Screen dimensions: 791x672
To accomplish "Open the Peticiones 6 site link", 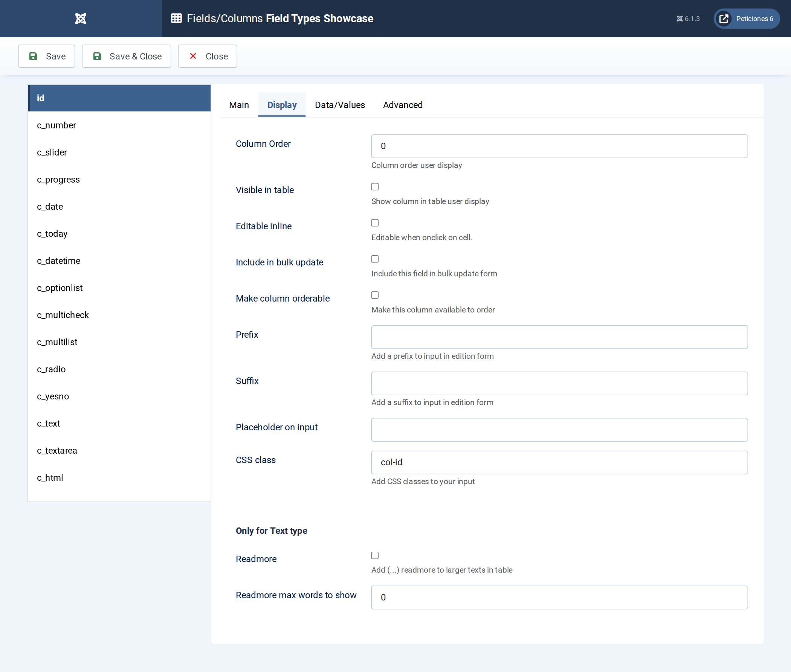I will pos(747,19).
